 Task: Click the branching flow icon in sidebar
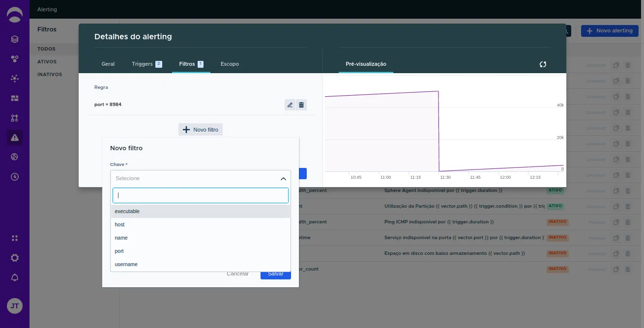tap(15, 118)
